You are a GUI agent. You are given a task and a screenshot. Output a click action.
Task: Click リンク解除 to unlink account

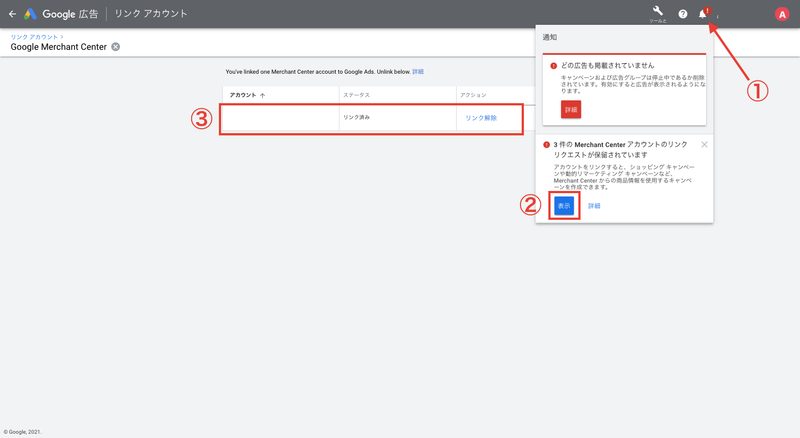481,118
